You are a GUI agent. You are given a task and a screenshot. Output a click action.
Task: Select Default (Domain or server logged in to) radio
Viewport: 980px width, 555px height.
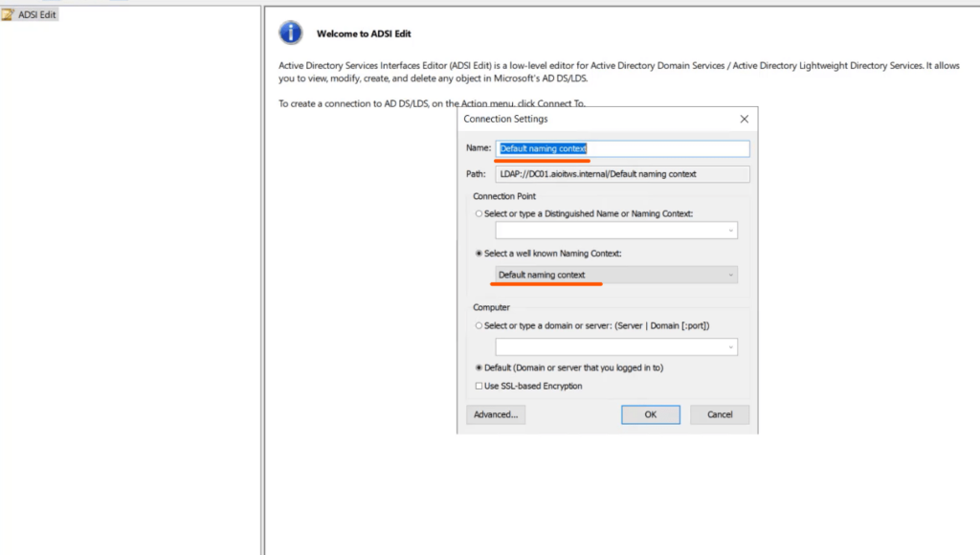[479, 367]
